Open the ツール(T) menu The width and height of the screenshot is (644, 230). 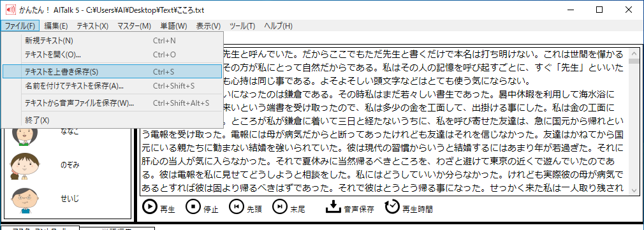pyautogui.click(x=242, y=26)
